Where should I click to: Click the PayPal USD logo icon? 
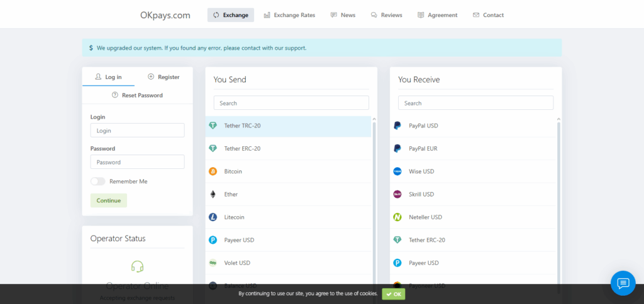click(x=397, y=126)
